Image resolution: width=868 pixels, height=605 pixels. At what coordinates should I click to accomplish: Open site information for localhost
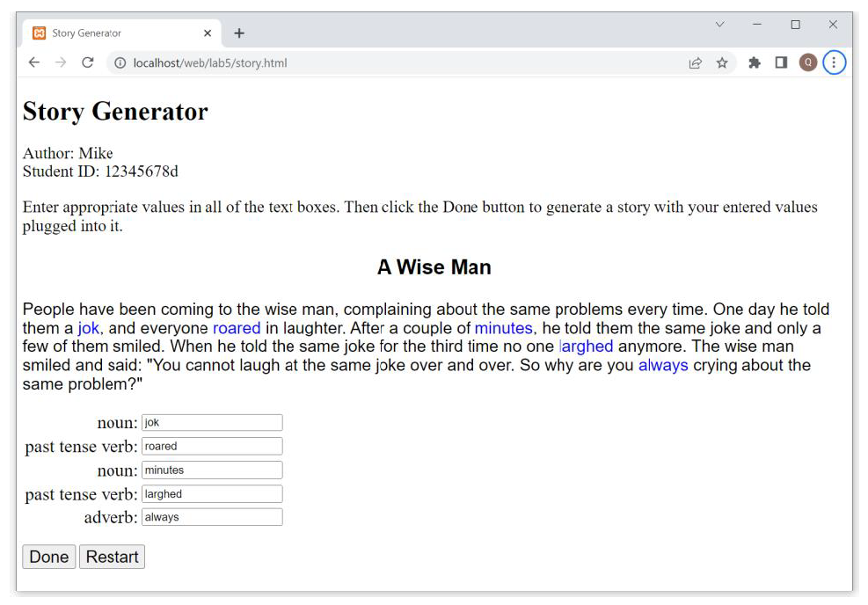pos(119,62)
